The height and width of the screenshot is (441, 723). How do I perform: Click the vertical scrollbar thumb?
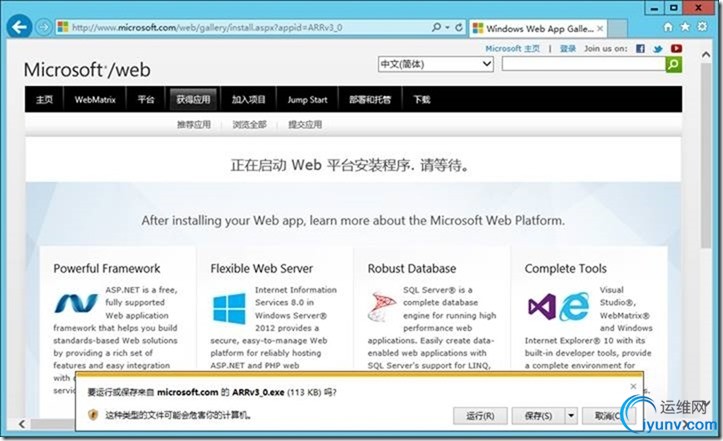pyautogui.click(x=705, y=156)
